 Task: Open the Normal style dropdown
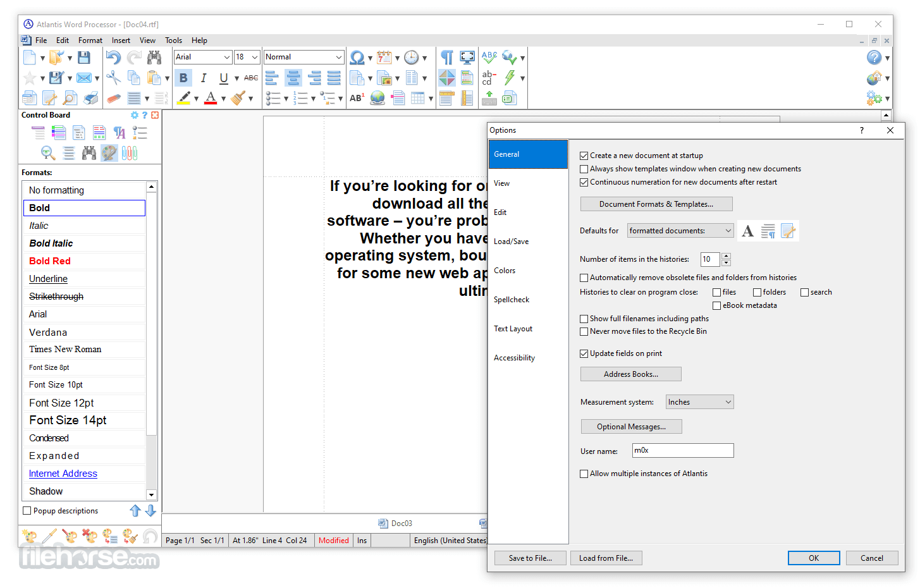[x=338, y=57]
